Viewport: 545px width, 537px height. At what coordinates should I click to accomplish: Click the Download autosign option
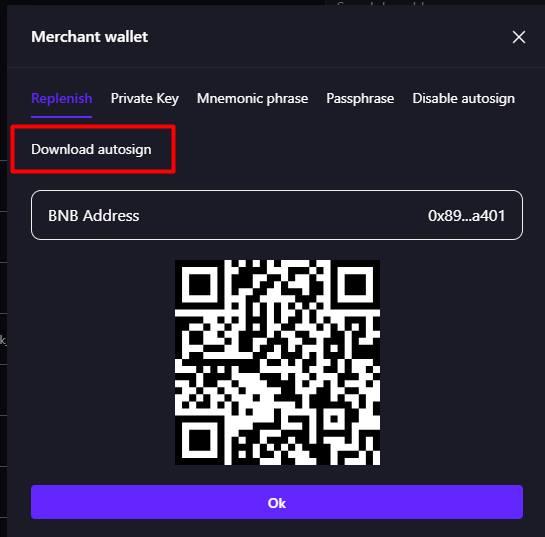(x=91, y=149)
